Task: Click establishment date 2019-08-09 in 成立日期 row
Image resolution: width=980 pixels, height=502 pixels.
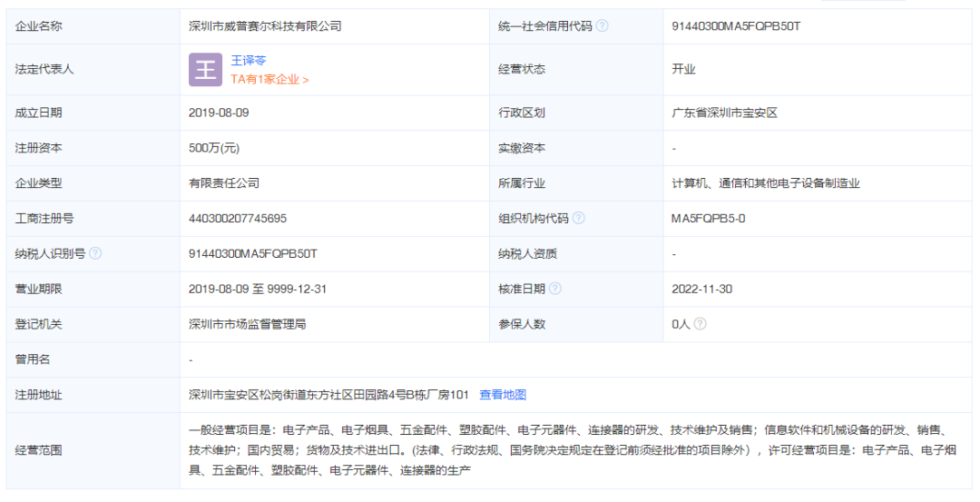Action: pyautogui.click(x=219, y=113)
